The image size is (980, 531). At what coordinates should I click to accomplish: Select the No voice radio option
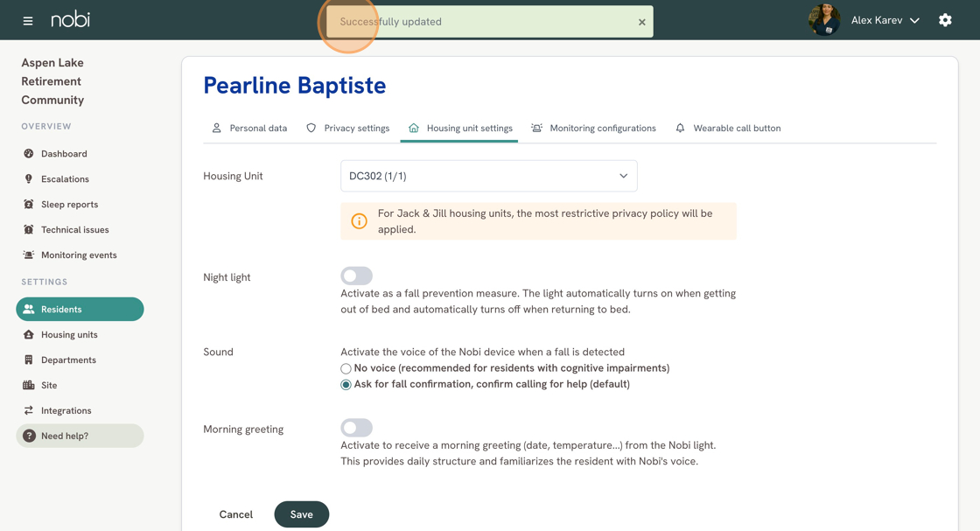[346, 368]
